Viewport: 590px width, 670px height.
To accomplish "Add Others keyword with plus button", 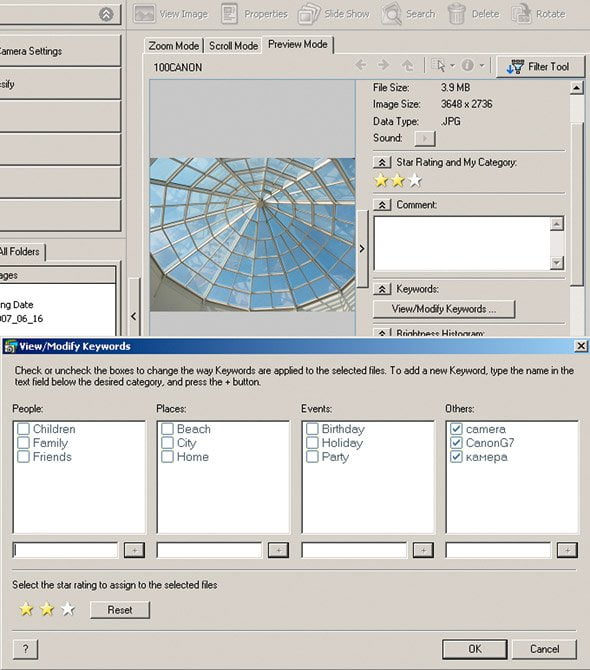I will pos(567,550).
